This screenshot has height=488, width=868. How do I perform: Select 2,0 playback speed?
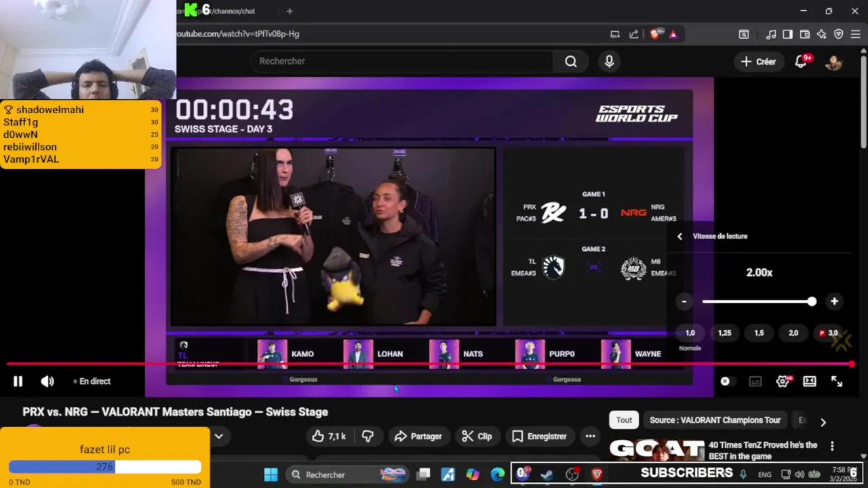point(793,333)
